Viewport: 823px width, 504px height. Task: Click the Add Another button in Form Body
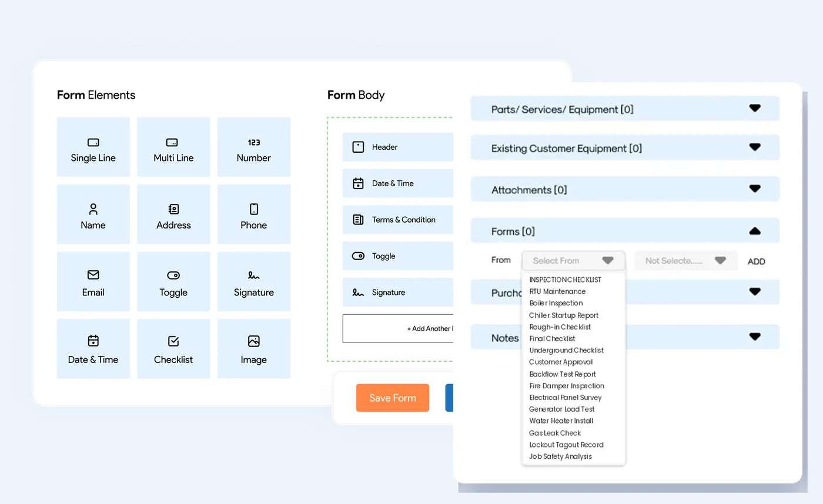[x=398, y=329]
